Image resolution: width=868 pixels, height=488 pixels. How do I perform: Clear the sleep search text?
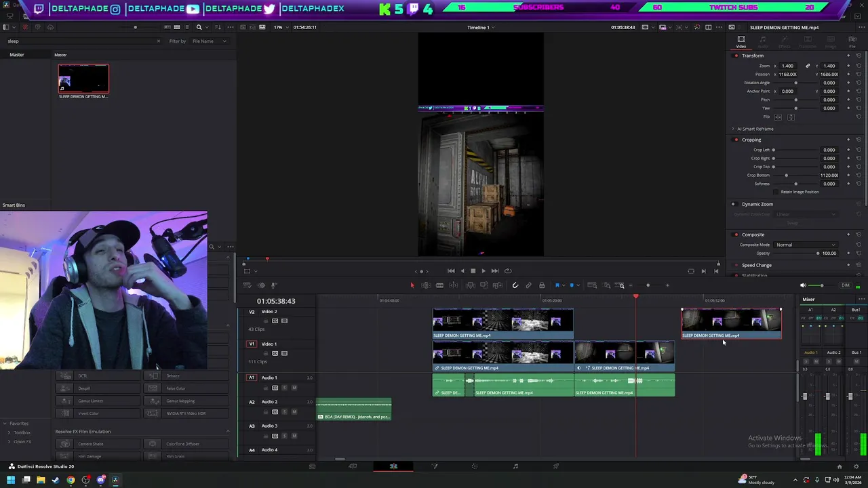(x=159, y=41)
